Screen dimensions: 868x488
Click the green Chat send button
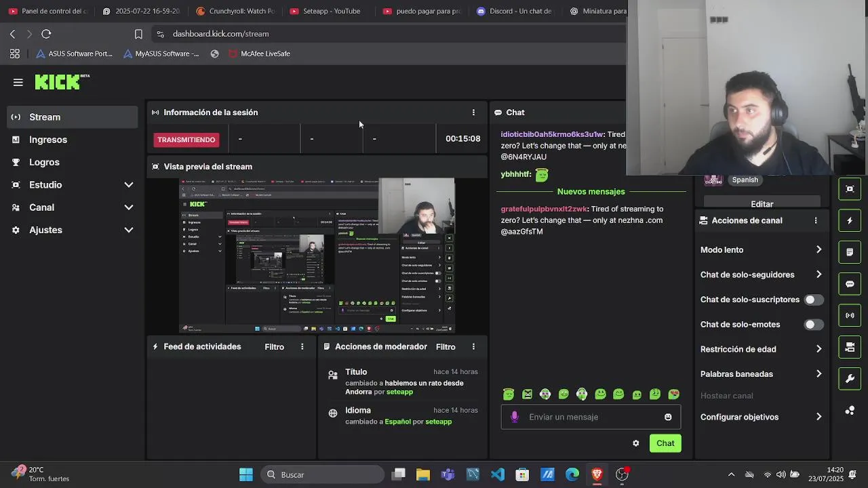pos(665,443)
